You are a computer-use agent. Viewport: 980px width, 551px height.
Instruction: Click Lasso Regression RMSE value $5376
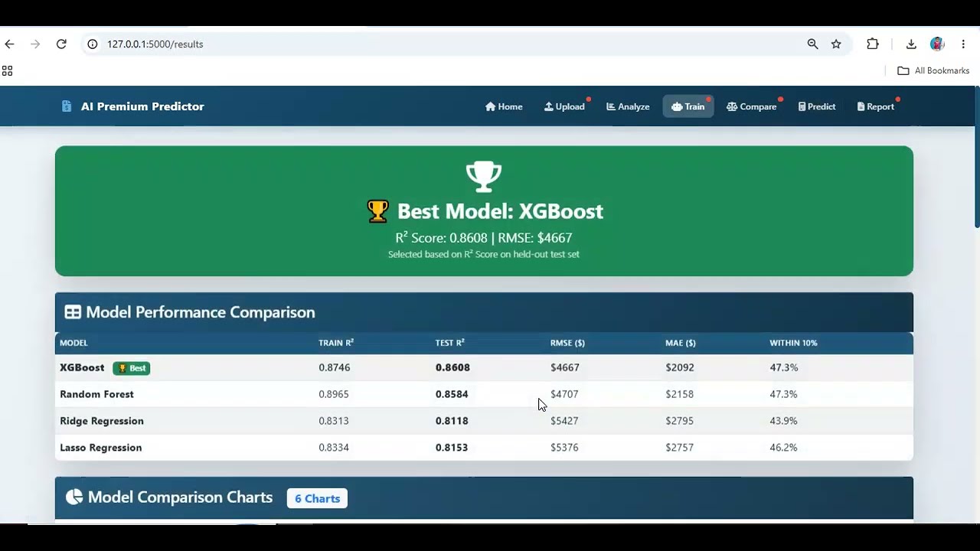(564, 448)
